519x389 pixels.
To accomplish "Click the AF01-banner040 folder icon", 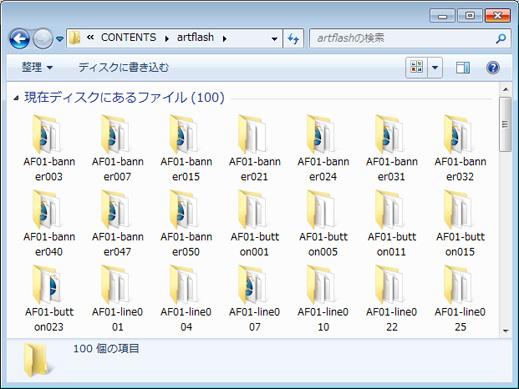I will point(47,209).
